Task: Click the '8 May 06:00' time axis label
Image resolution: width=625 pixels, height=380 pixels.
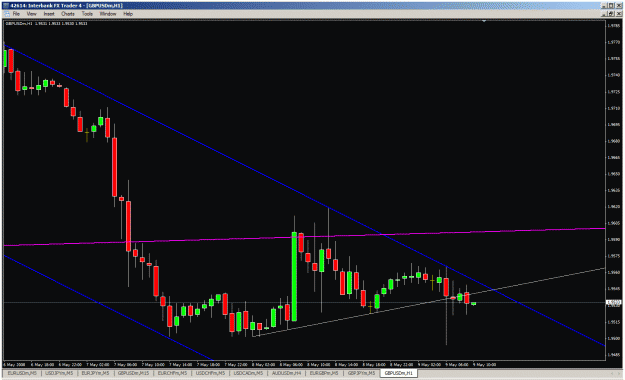Action: [x=291, y=364]
